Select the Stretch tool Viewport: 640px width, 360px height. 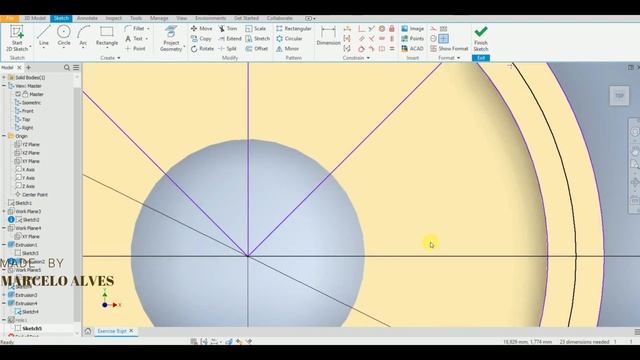(258, 38)
